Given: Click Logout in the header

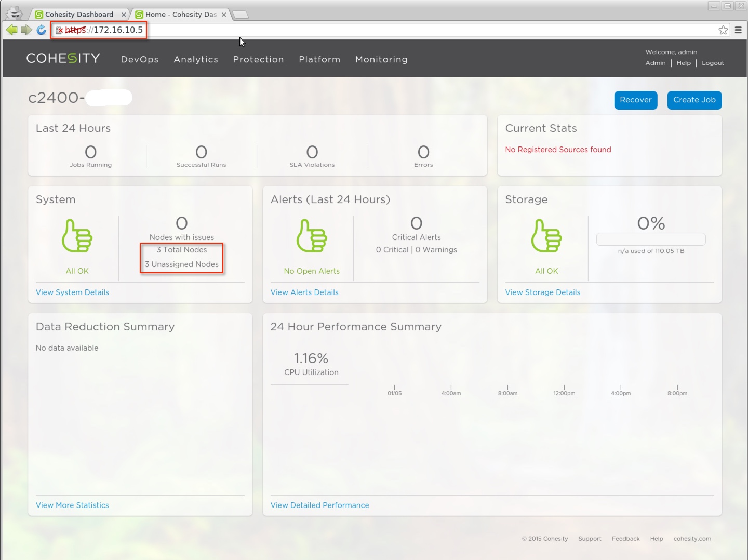Looking at the screenshot, I should (x=713, y=63).
